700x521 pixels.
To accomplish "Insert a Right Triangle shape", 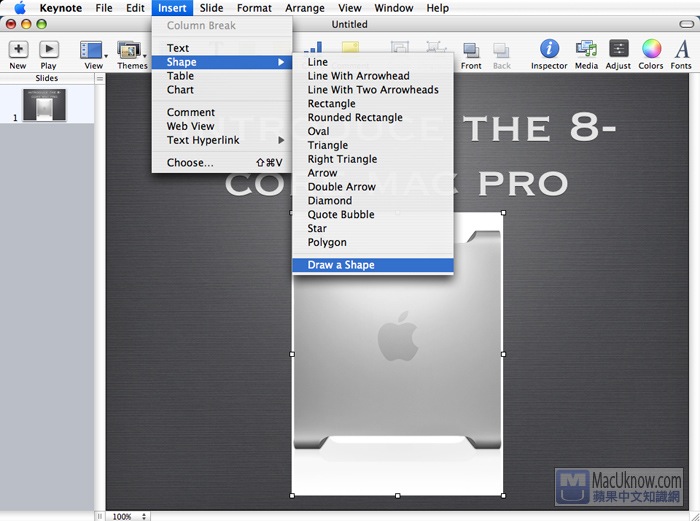I will (373, 159).
